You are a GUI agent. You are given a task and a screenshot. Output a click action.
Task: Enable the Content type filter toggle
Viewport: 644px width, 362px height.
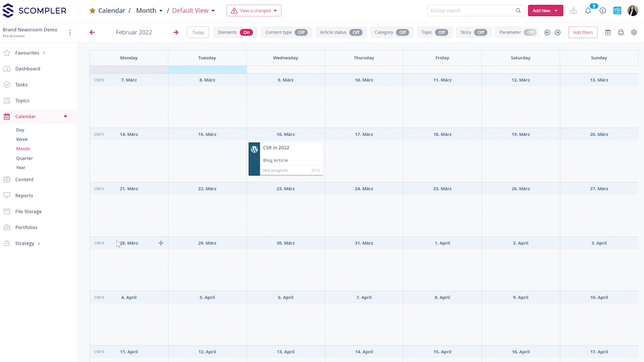coord(301,32)
